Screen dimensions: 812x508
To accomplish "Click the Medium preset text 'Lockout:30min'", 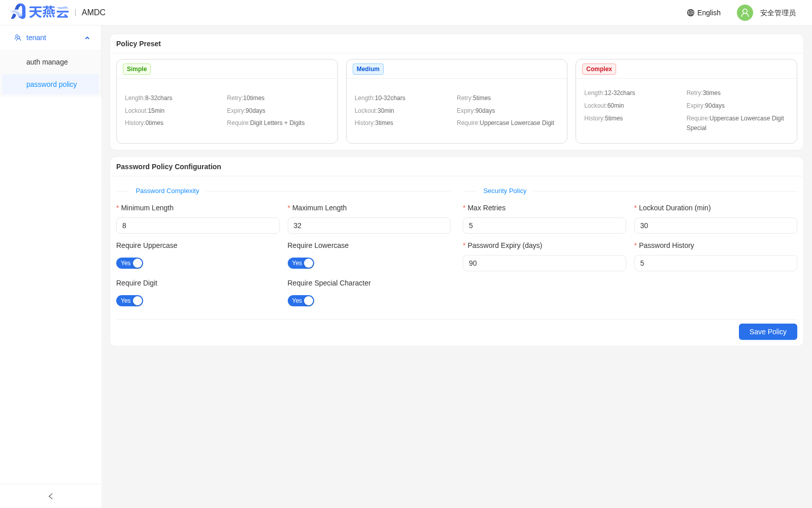I will 375,111.
